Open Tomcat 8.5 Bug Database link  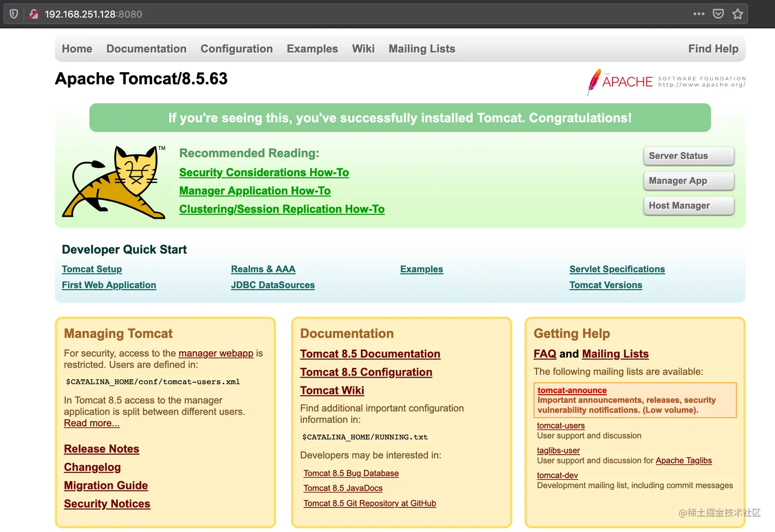tap(351, 474)
